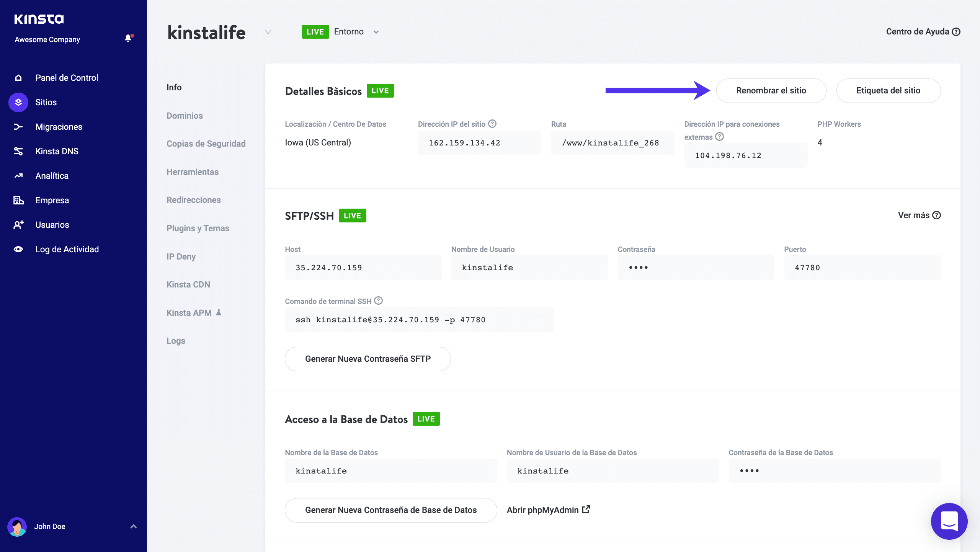Viewport: 980px width, 552px height.
Task: Click the external link icon by phpMyAdmin
Action: [586, 510]
